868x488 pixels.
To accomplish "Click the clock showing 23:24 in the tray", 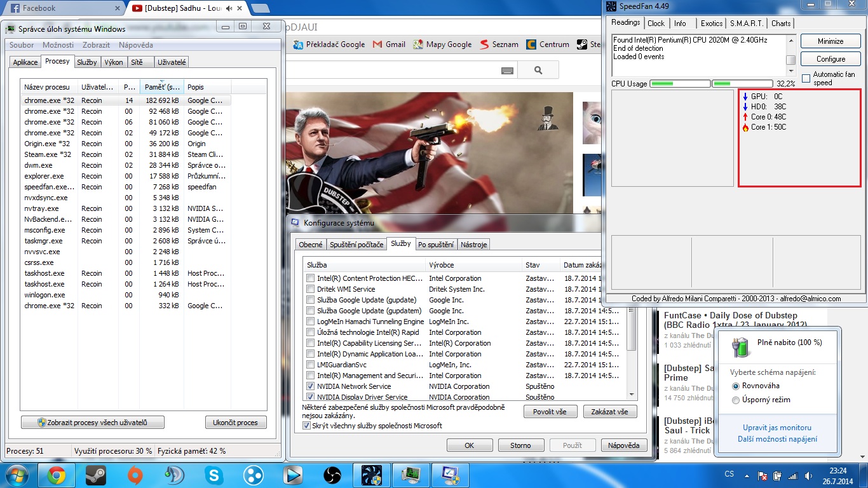I will (x=837, y=471).
